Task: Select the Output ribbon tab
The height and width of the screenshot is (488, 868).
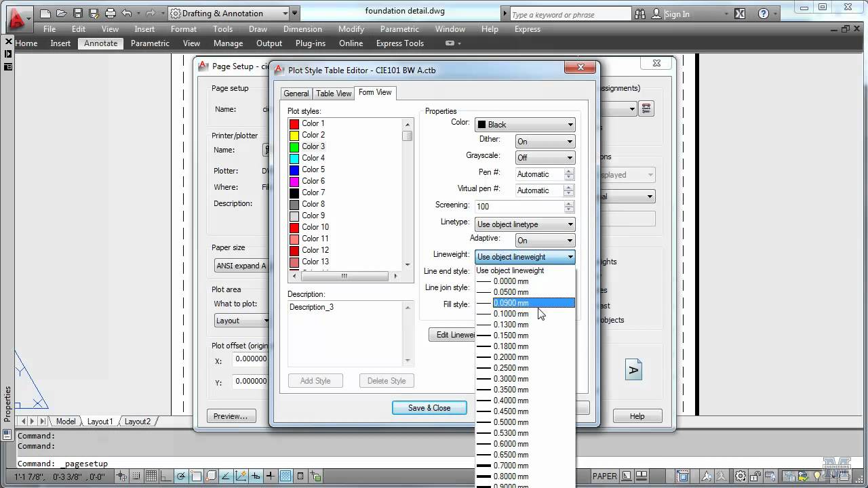Action: pos(269,43)
